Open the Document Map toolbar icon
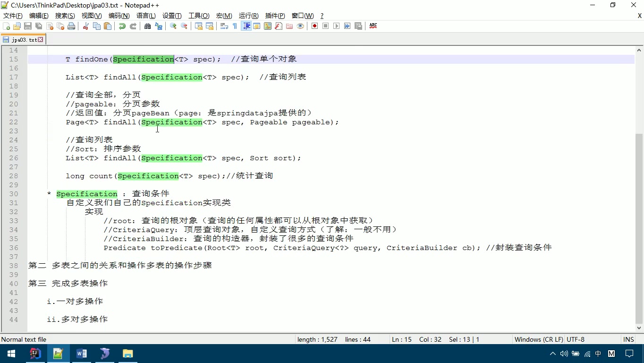Screen dimensions: 644x363 pos(268,26)
